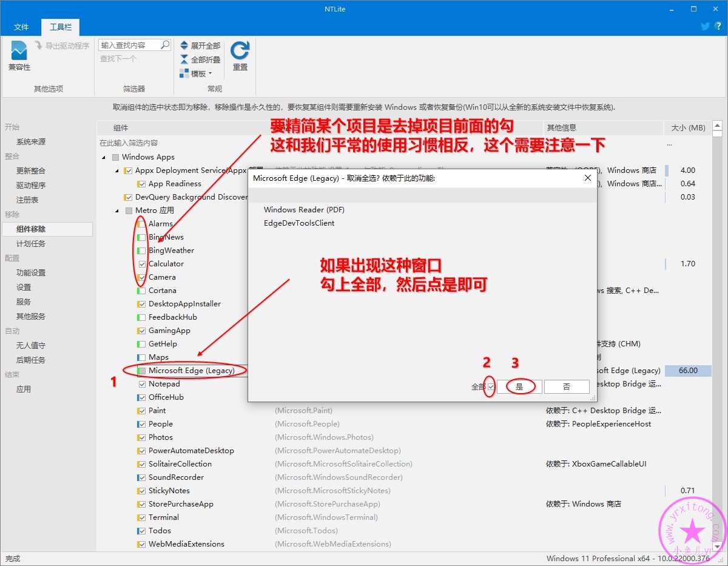
Task: Click the 组件 column header
Action: [121, 128]
